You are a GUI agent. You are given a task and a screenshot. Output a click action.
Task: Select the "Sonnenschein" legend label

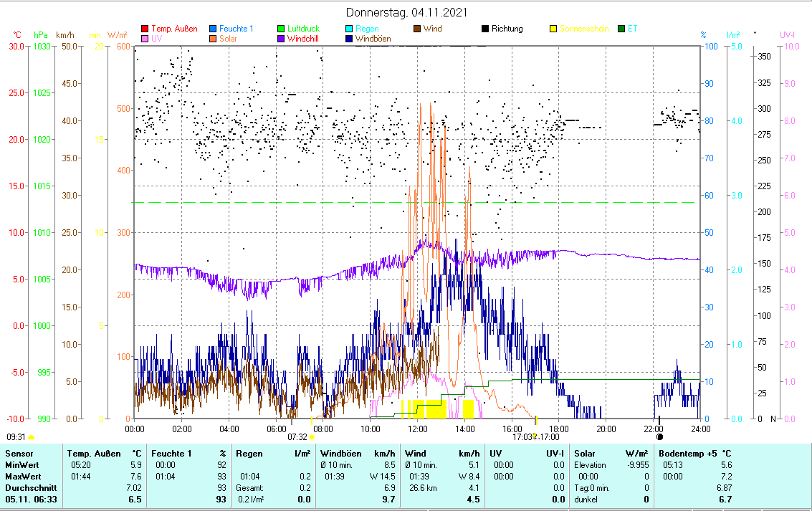point(584,29)
